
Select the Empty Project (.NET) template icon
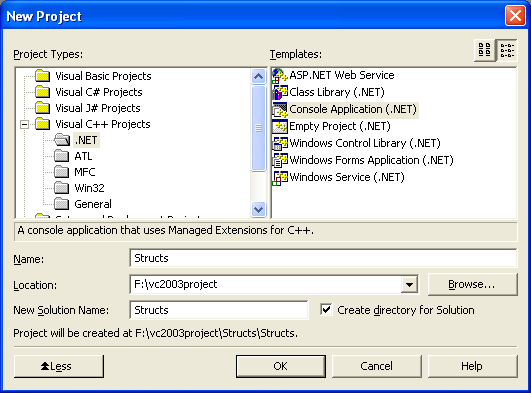(x=280, y=126)
